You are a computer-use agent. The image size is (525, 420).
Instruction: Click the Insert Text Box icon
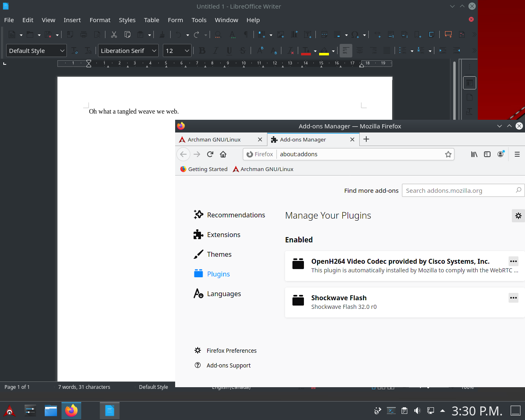point(308,34)
